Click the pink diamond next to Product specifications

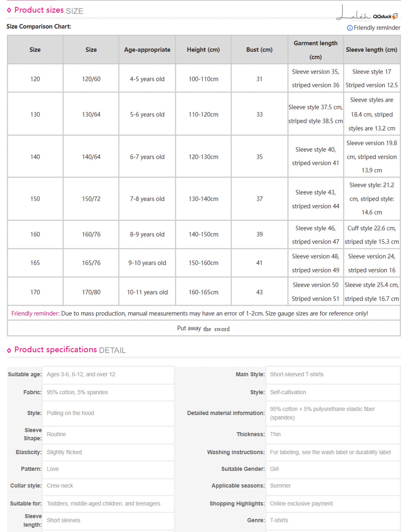pyautogui.click(x=9, y=350)
